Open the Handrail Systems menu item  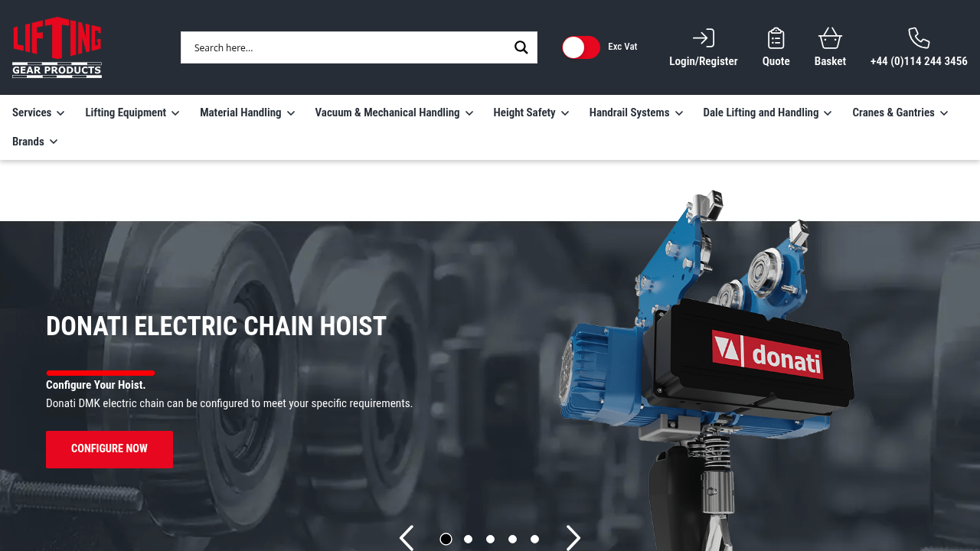[x=629, y=112]
